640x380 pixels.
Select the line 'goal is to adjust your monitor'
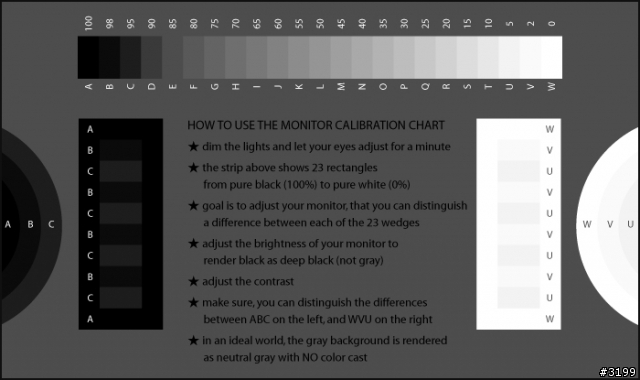click(335, 206)
